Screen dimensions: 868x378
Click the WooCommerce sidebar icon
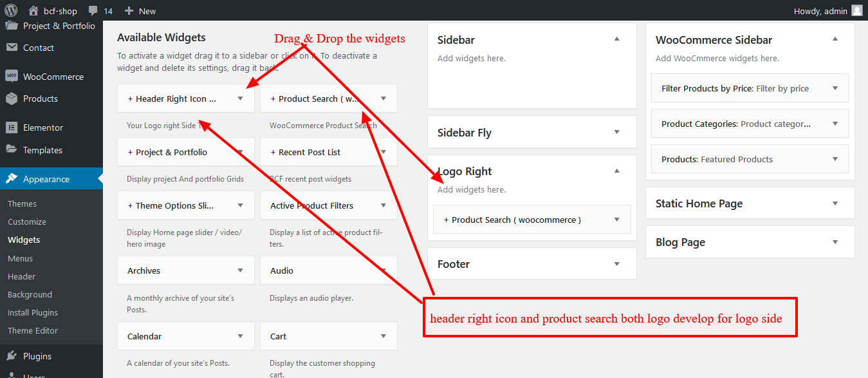(12, 76)
